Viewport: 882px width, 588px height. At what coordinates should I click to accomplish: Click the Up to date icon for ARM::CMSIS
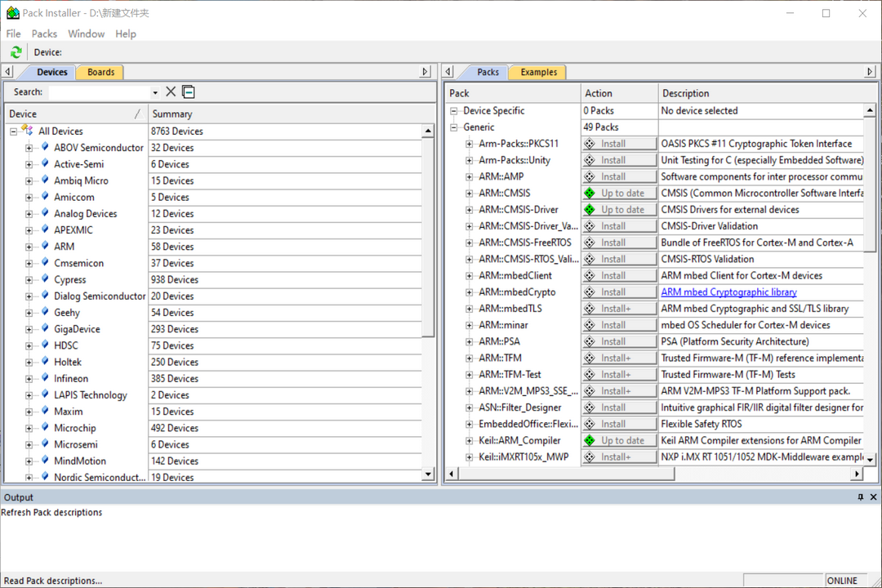[589, 194]
